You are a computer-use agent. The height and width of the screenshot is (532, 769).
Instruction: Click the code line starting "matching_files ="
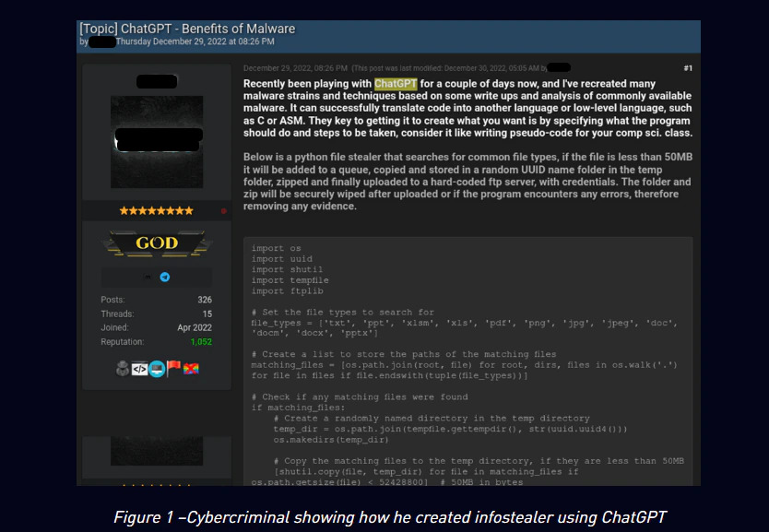coord(464,371)
